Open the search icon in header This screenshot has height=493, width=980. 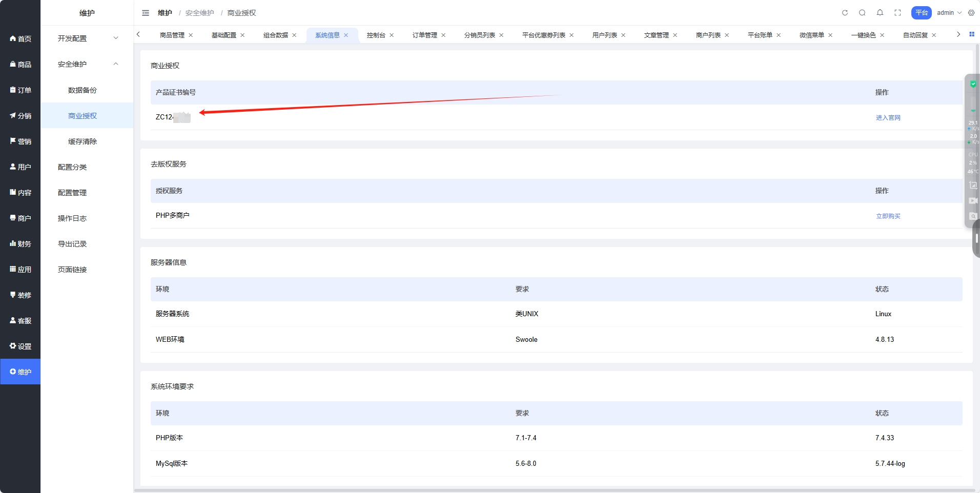(862, 13)
